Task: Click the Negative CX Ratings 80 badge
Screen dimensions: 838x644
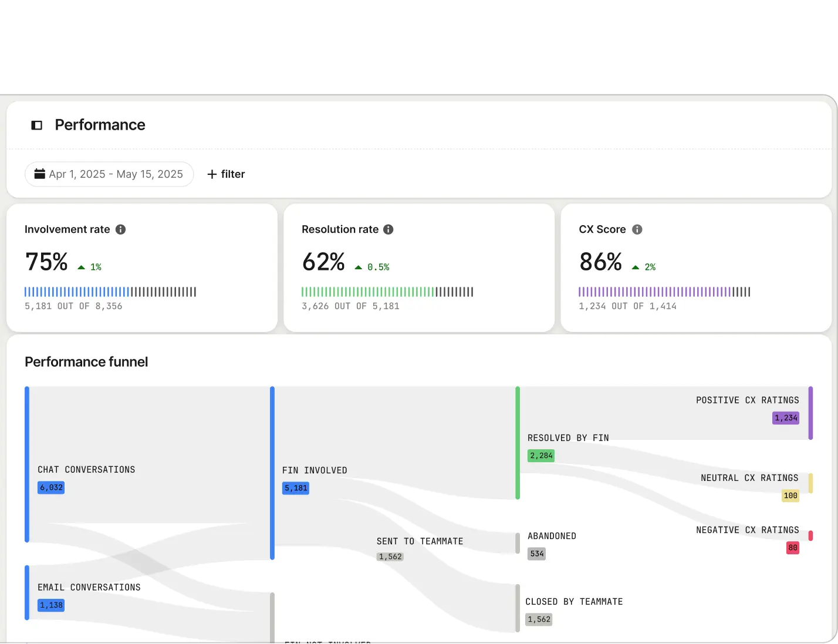Action: click(792, 548)
